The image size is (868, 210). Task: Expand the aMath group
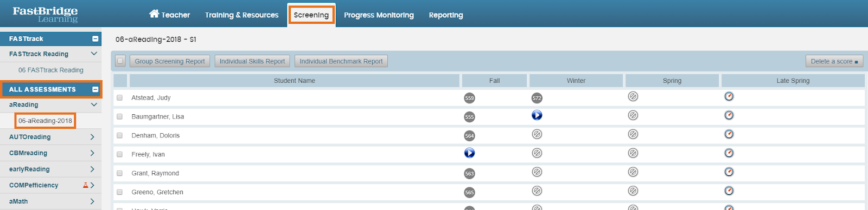tap(92, 201)
